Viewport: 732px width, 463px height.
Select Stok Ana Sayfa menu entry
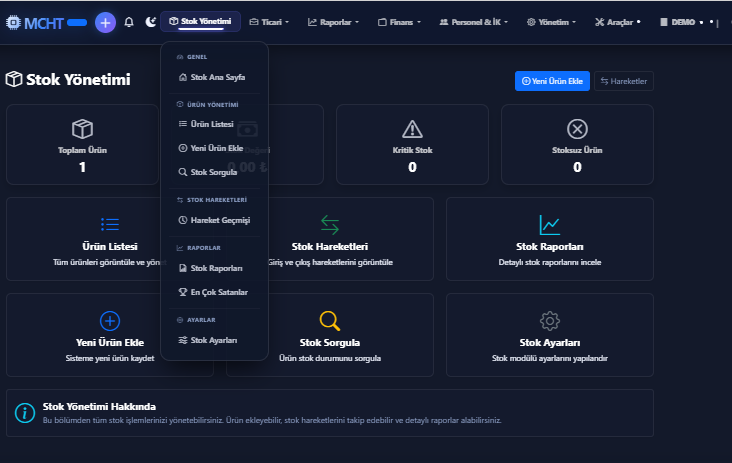214,77
